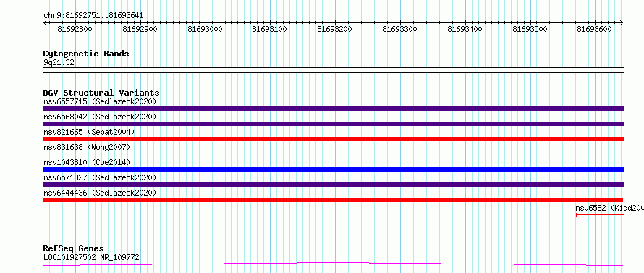Click the nsv831638 (Wong2007) label

pos(87,147)
